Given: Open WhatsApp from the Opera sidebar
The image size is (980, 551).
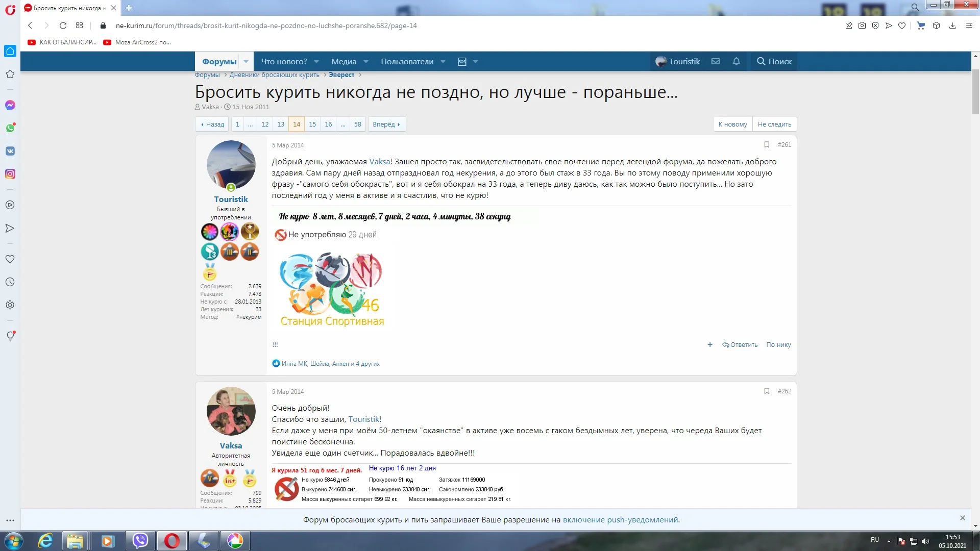Looking at the screenshot, I should pyautogui.click(x=10, y=128).
